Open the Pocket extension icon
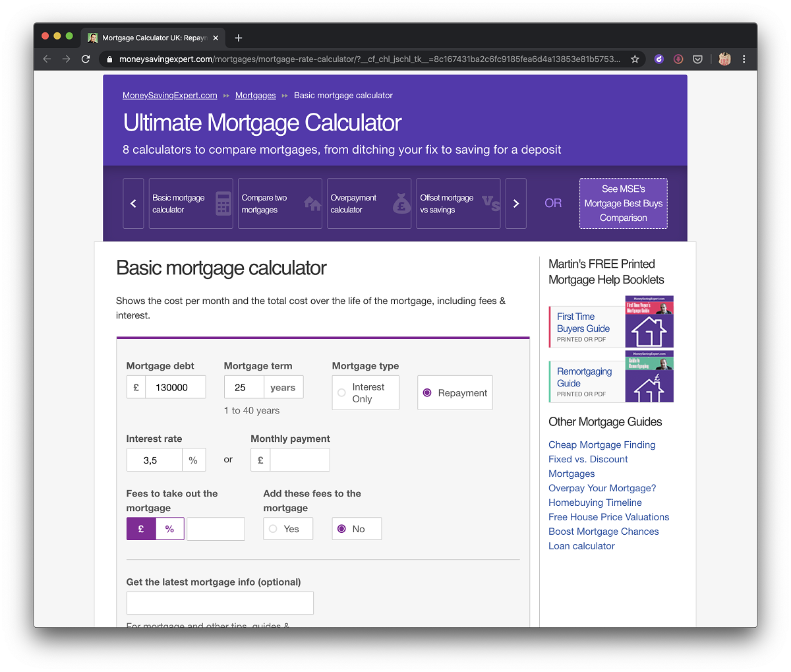 [x=697, y=59]
